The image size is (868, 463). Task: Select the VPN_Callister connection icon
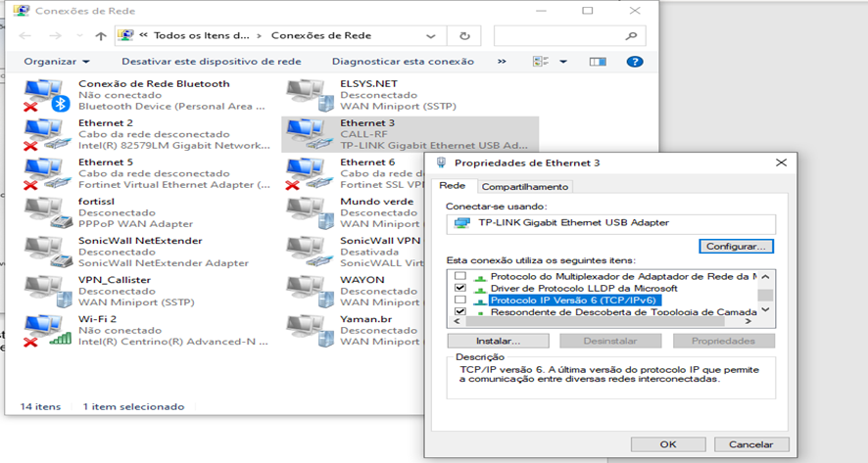pyautogui.click(x=46, y=292)
